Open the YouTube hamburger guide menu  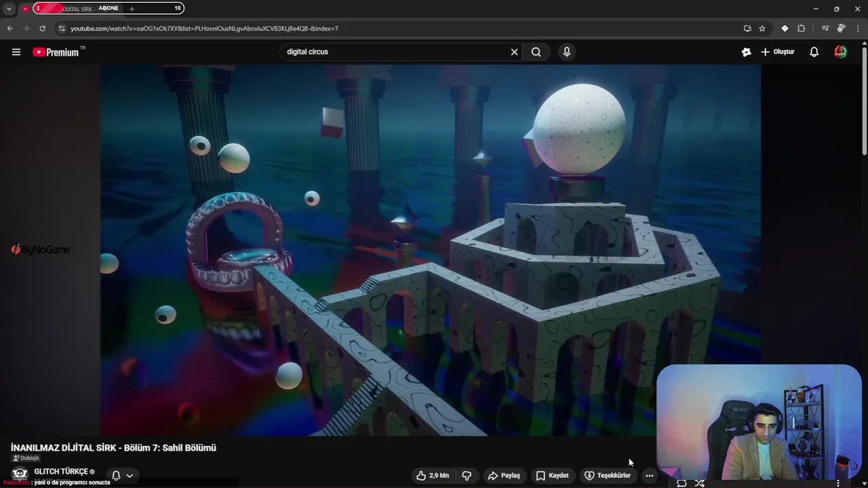point(16,52)
